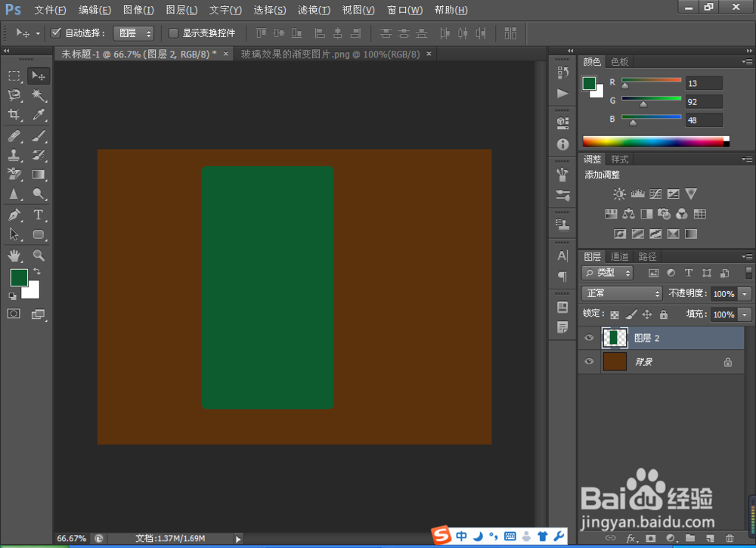Open status bar info arrow
This screenshot has width=756, height=548.
tap(237, 539)
